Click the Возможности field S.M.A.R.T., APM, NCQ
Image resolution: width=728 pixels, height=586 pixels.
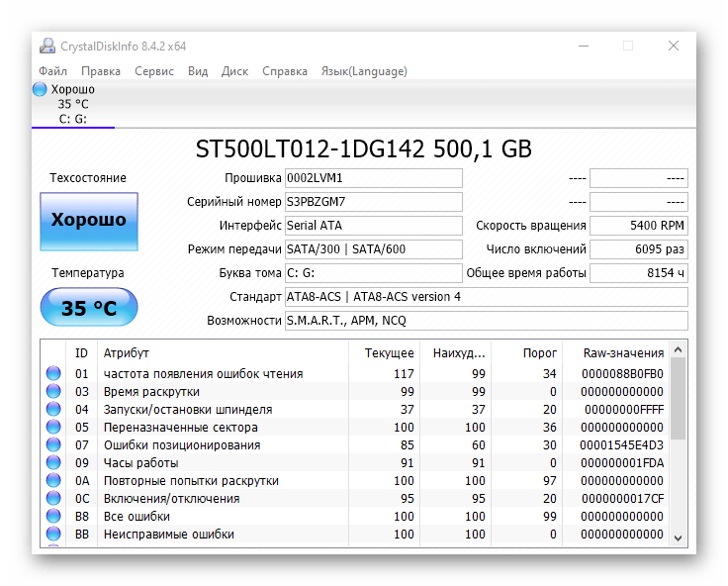pos(486,320)
